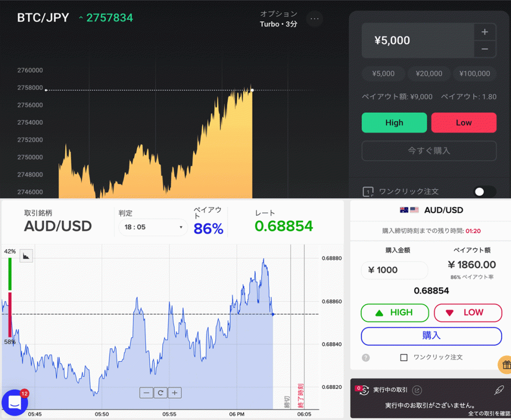
Task: Click the chart type icon on AUD/USD chart
Action: click(x=26, y=256)
